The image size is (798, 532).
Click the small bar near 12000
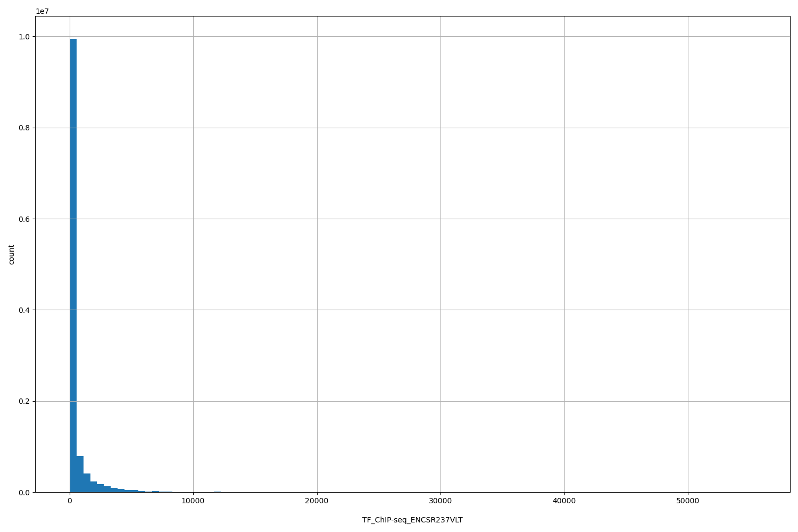coord(217,492)
